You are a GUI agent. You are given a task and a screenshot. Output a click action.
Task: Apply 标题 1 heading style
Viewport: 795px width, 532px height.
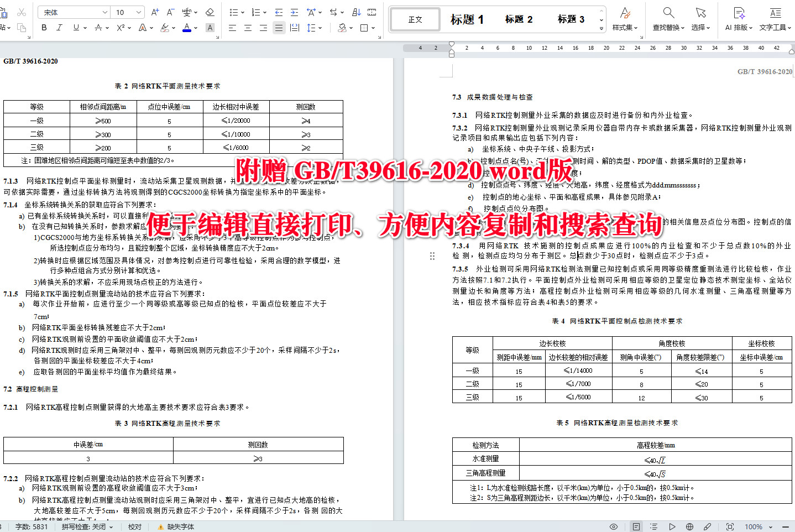(x=467, y=19)
